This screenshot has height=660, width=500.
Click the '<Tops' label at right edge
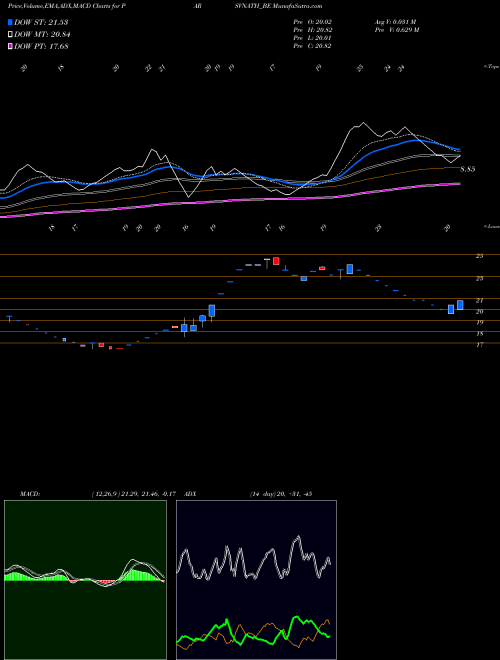click(x=491, y=67)
